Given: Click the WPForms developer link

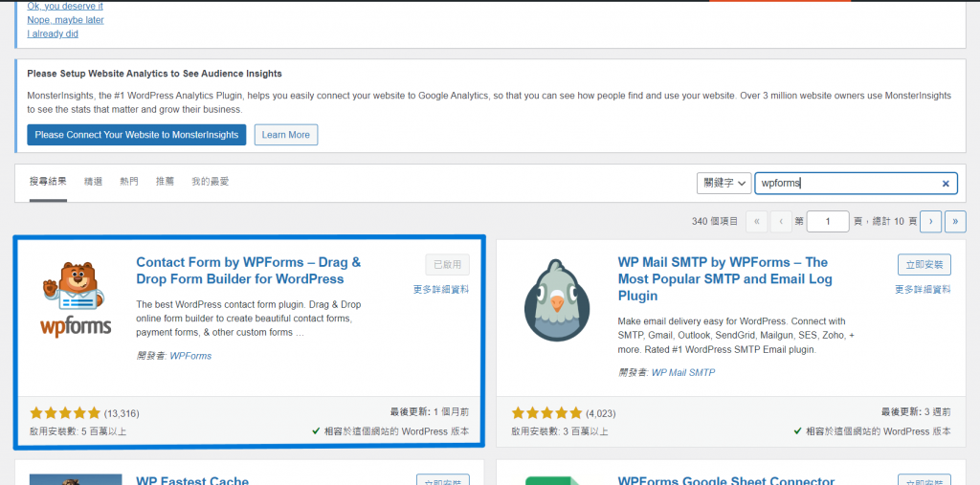Looking at the screenshot, I should (190, 356).
